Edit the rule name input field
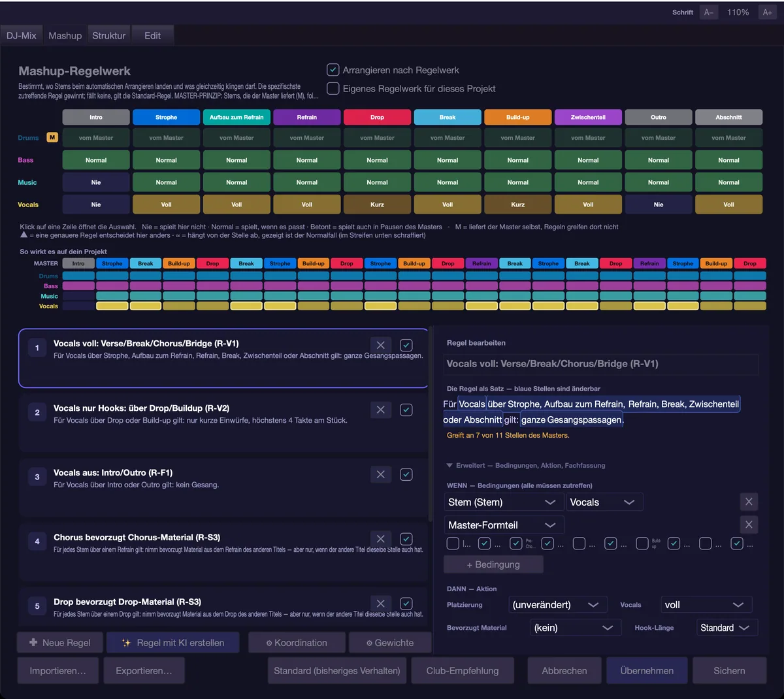784x699 pixels. 602,364
